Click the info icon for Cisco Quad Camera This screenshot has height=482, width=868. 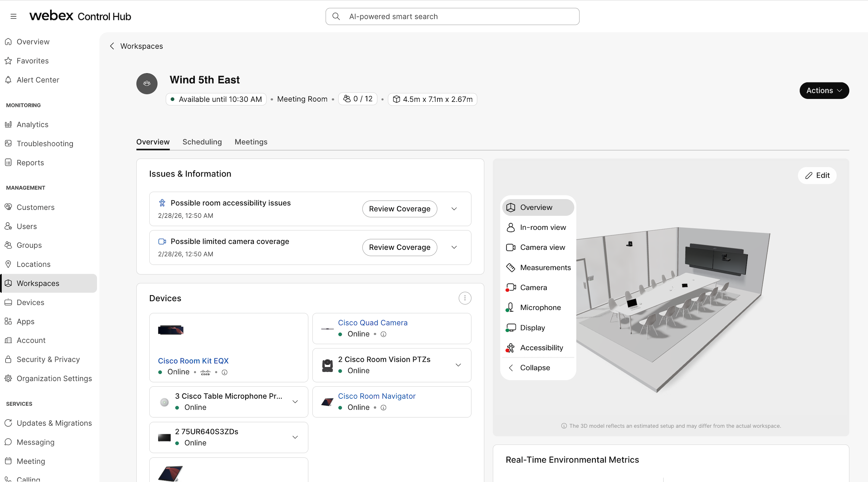383,334
